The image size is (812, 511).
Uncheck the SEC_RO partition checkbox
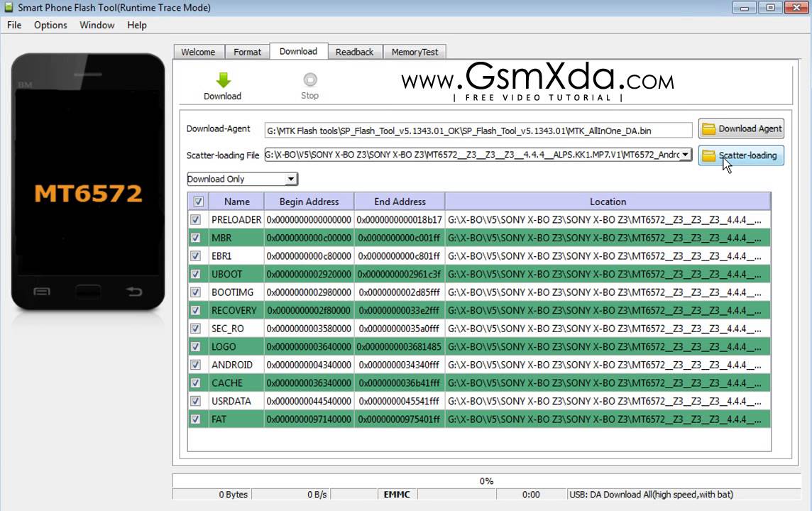click(x=195, y=328)
